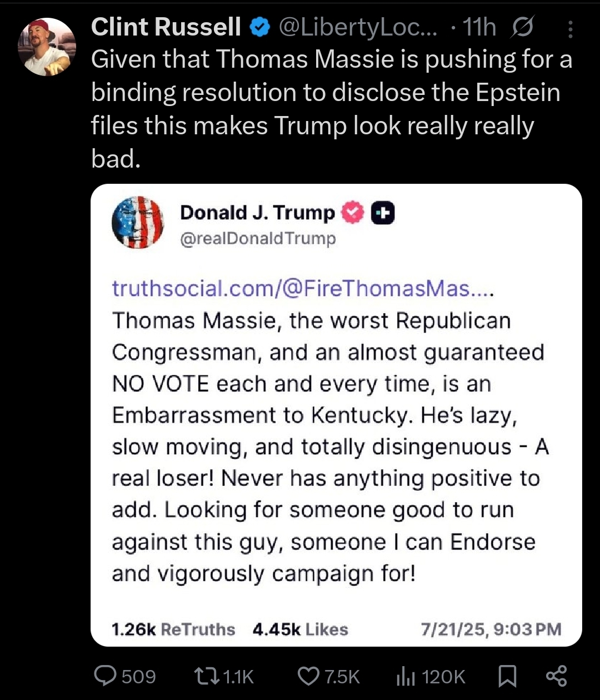Bookmark this tweet
The height and width of the screenshot is (700, 600).
(x=507, y=676)
